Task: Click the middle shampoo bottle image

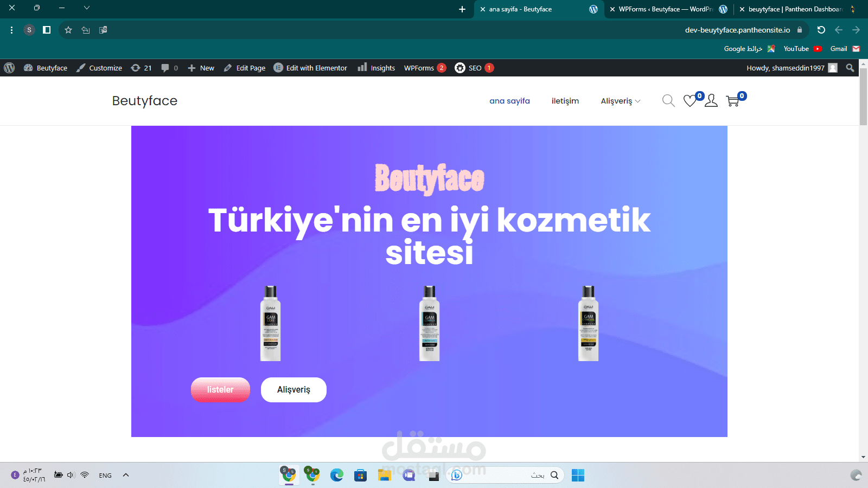Action: click(429, 323)
